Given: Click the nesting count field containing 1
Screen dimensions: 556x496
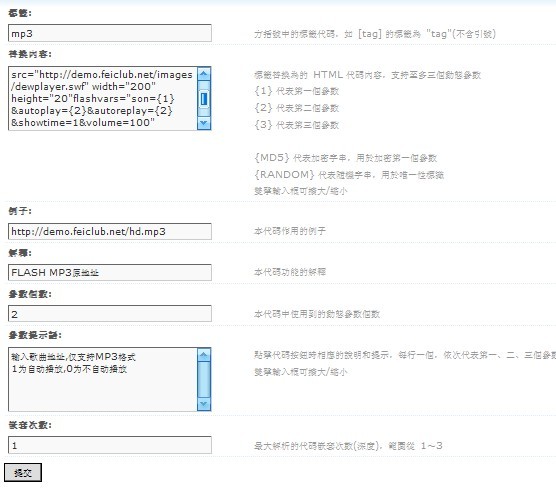Looking at the screenshot, I should pyautogui.click(x=110, y=445).
